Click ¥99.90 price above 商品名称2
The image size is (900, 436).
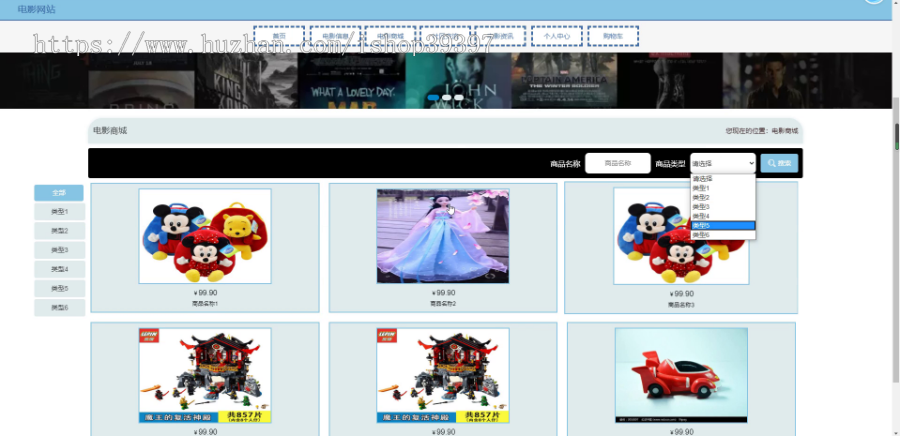[x=443, y=293]
